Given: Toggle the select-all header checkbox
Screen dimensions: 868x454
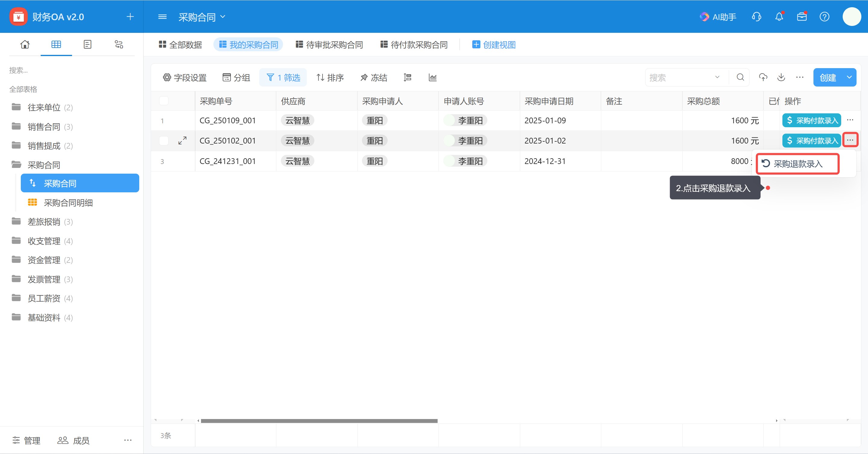Looking at the screenshot, I should (x=164, y=100).
